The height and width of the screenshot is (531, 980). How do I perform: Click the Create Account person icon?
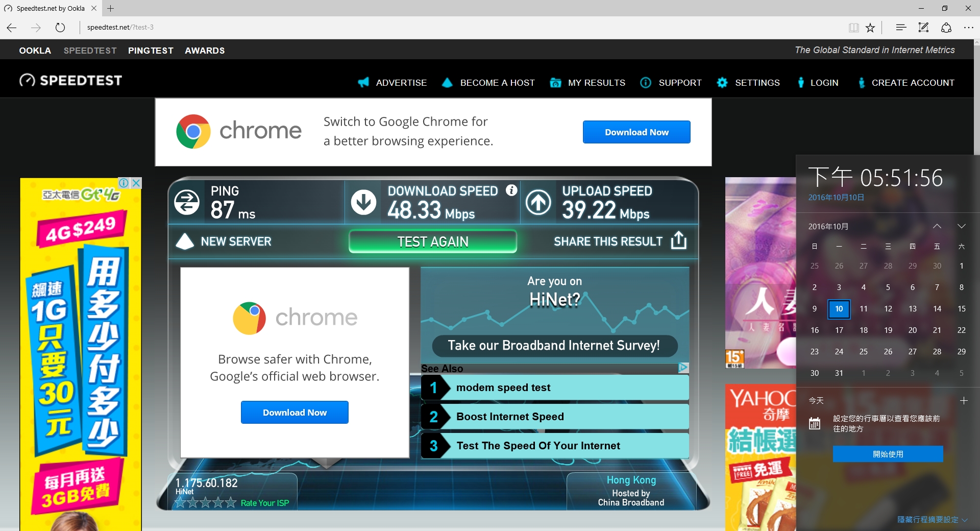(862, 82)
